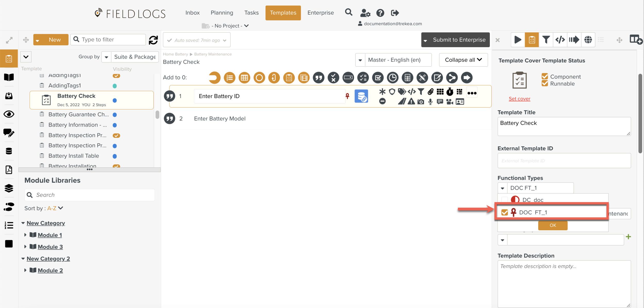
Task: Open the Enterprise tab
Action: point(320,13)
